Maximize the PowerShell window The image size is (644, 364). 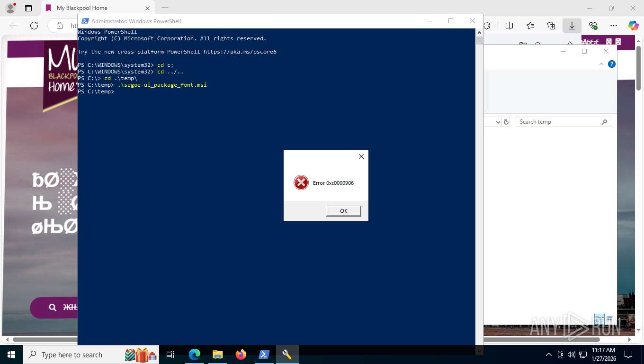pyautogui.click(x=451, y=21)
